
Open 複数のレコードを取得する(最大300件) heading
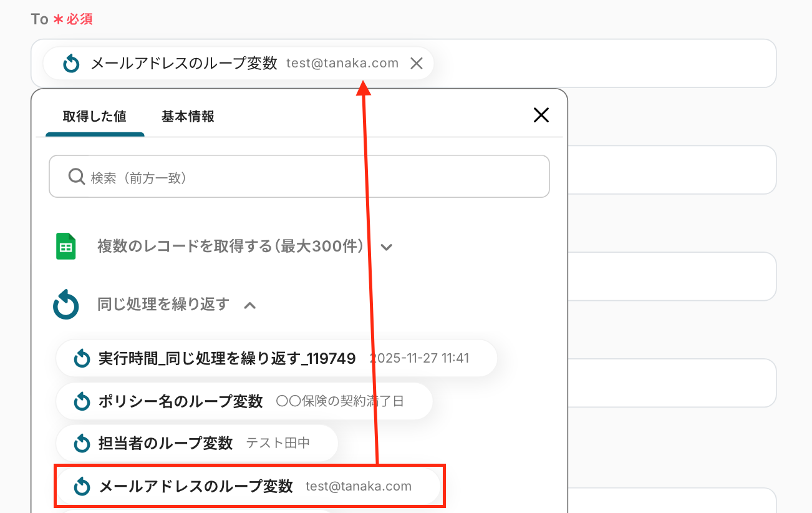coord(230,247)
